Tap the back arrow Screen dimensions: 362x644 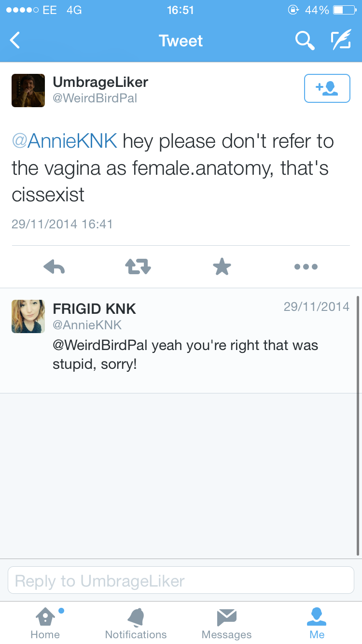coord(15,41)
